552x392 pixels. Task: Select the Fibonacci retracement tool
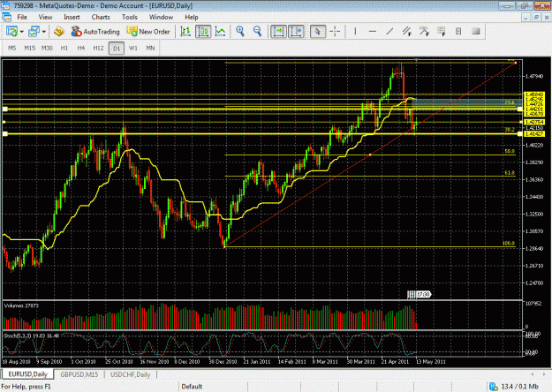click(x=441, y=32)
